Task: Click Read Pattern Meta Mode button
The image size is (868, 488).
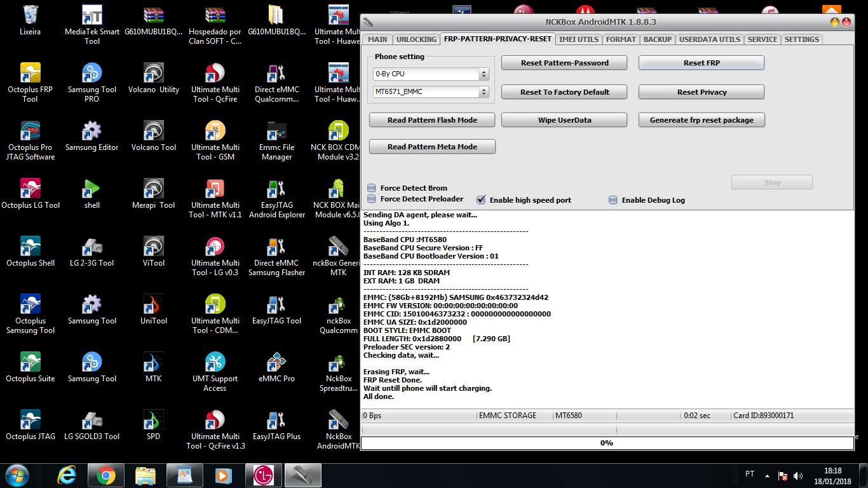Action: click(432, 147)
